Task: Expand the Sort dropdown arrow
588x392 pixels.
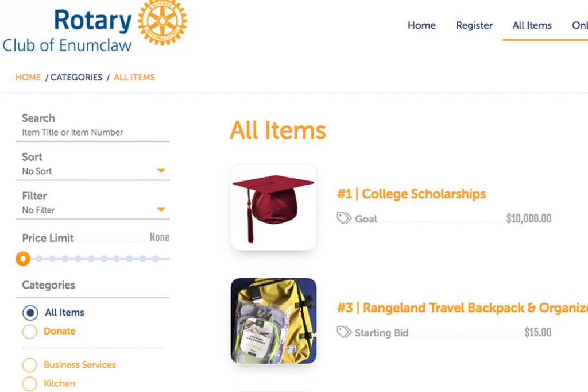Action: click(x=161, y=171)
